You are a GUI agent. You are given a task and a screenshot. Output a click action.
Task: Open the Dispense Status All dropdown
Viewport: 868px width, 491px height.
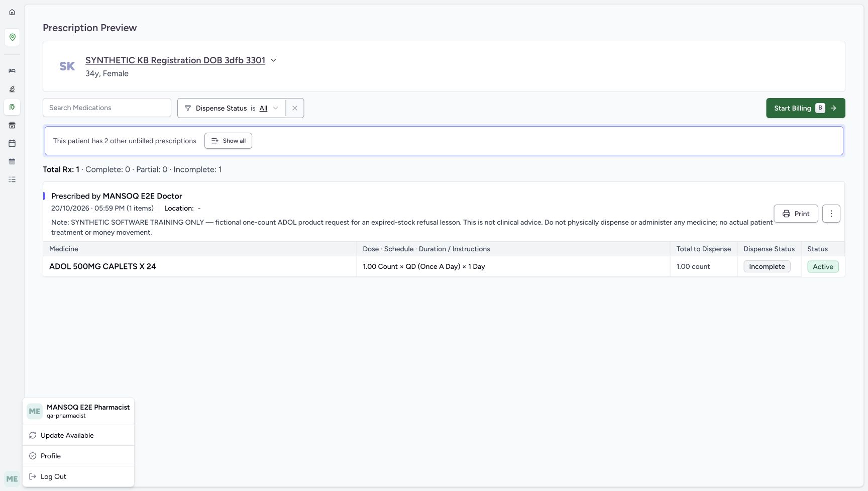pos(268,108)
